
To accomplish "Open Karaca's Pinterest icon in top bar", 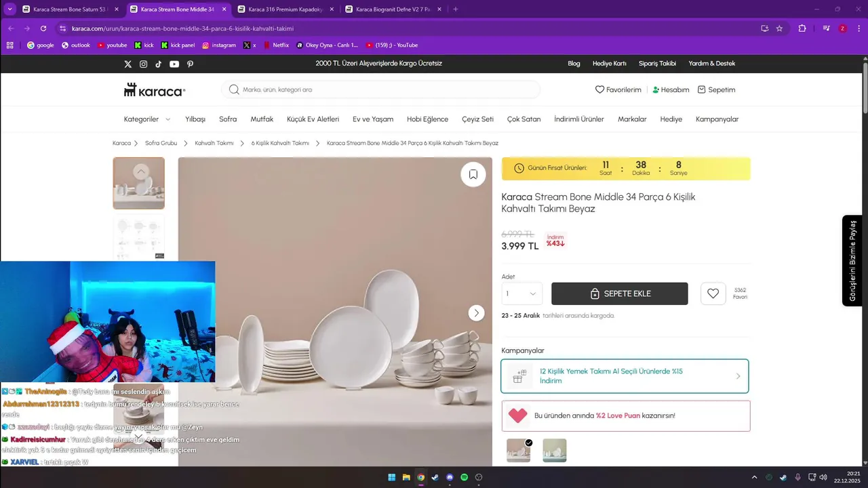I will (190, 64).
